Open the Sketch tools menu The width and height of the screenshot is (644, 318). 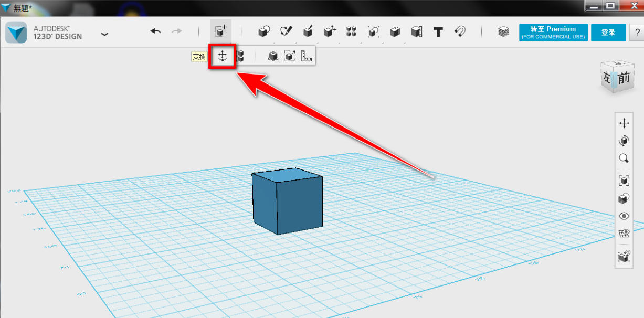tap(286, 31)
